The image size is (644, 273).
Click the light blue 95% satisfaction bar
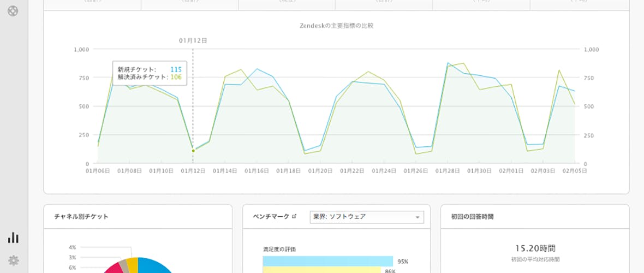[328, 261]
